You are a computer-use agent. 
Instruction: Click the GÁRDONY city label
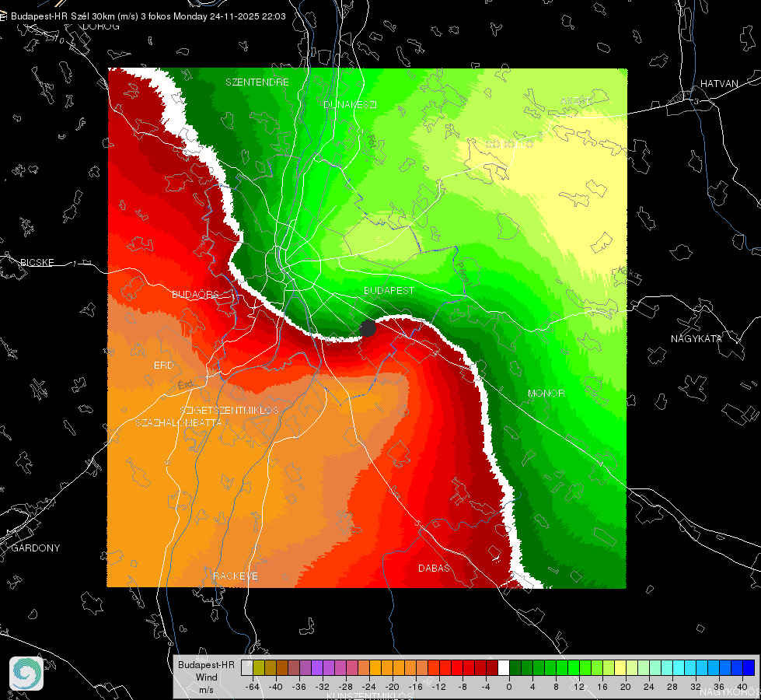[x=36, y=548]
